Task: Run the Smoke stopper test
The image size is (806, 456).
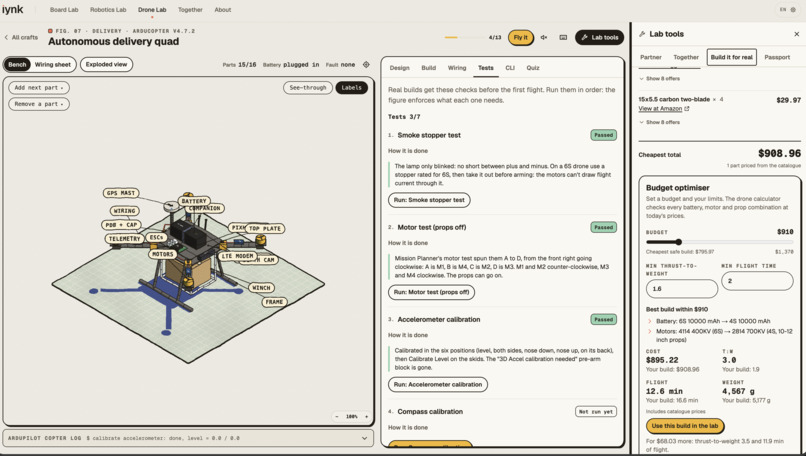Action: click(x=429, y=200)
